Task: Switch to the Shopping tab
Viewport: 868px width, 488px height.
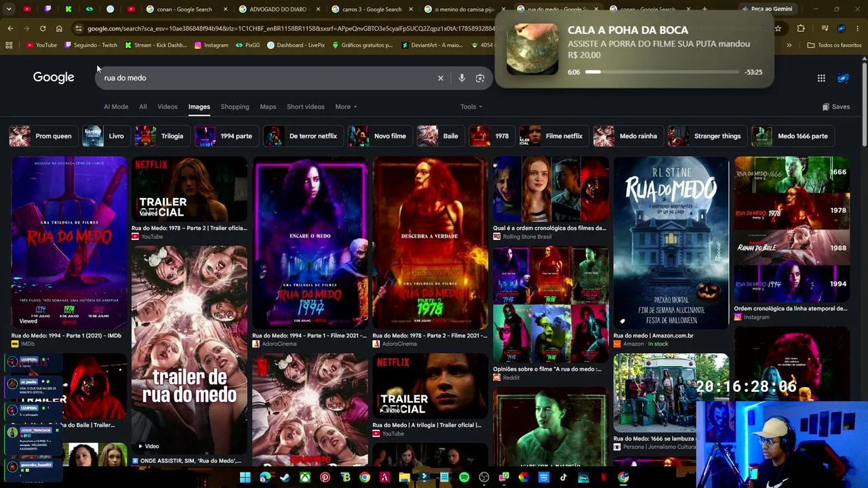Action: (x=235, y=106)
